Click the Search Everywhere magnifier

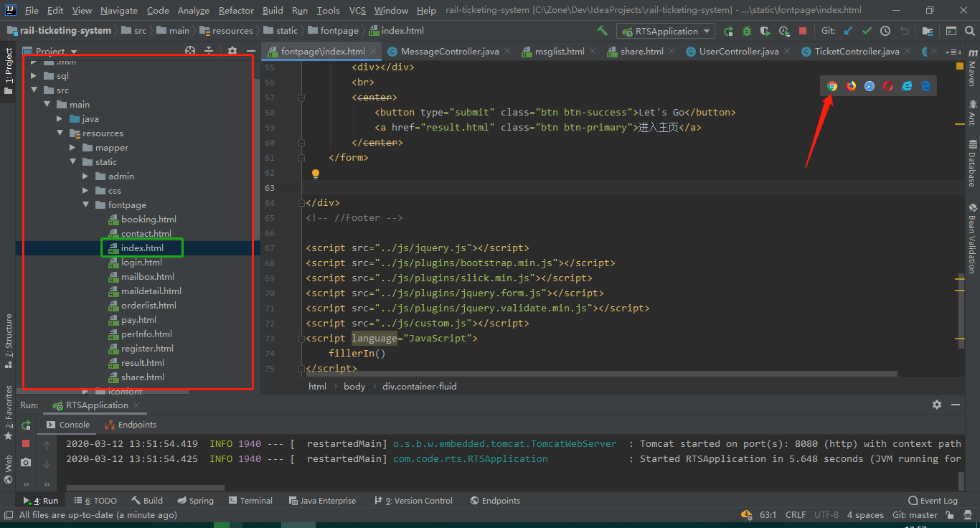(970, 31)
